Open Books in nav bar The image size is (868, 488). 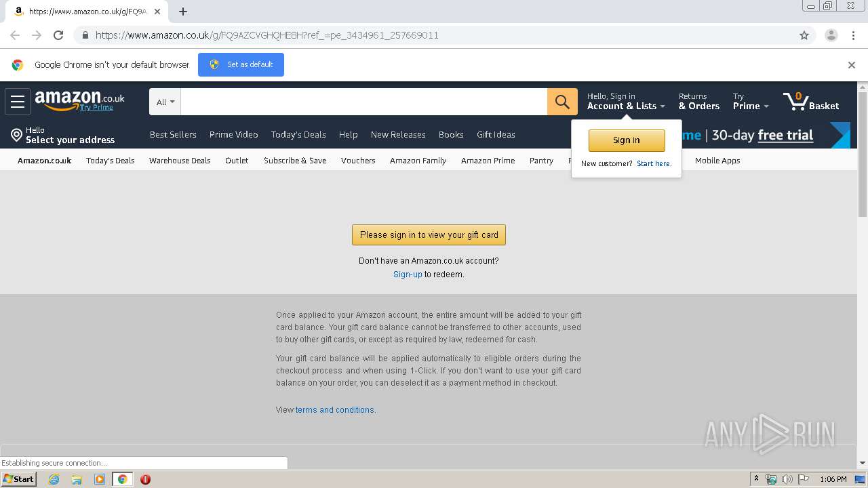(451, 135)
